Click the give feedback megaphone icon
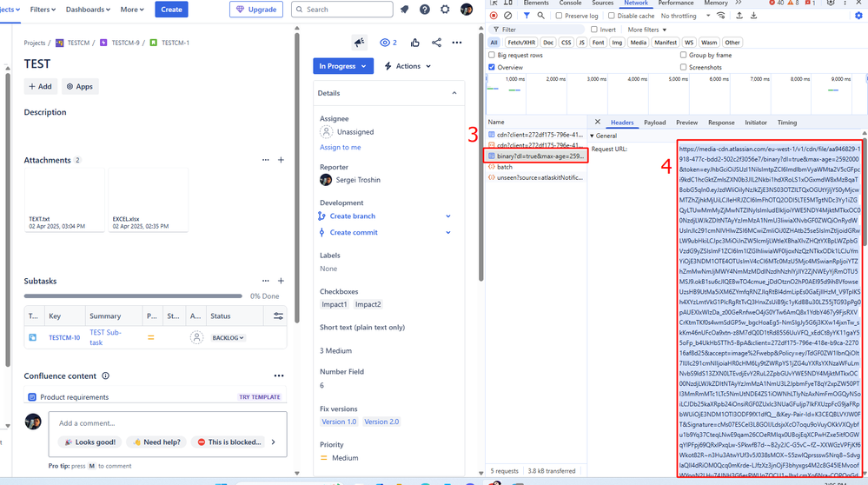This screenshot has height=485, width=868. (360, 43)
